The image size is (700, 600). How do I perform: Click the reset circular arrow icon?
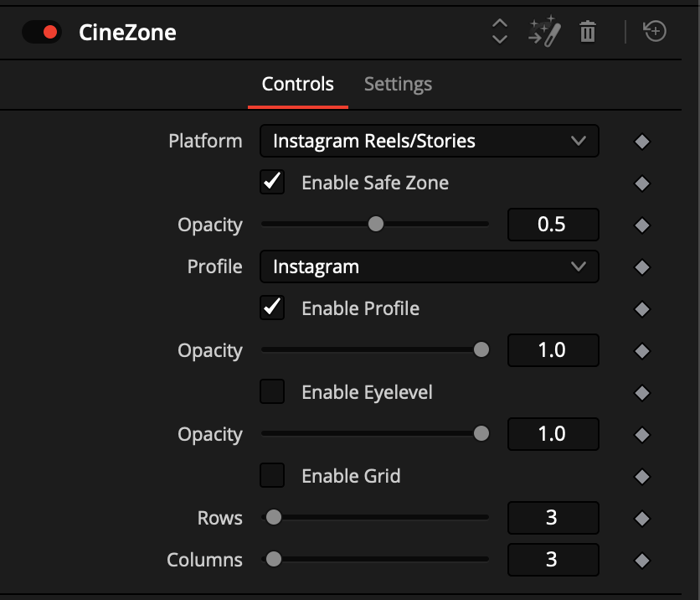[x=655, y=31]
